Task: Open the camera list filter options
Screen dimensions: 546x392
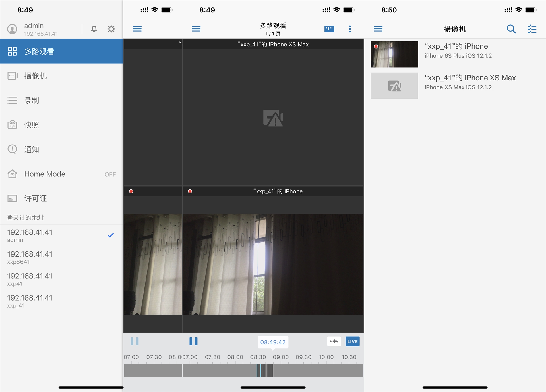Action: tap(531, 29)
